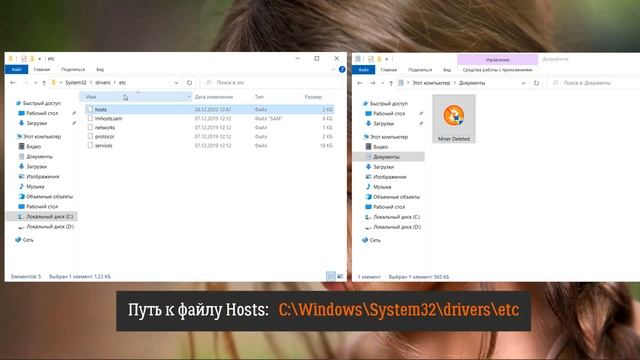Sort by the Тип column header
Screen dimensions: 640x360
click(x=259, y=97)
